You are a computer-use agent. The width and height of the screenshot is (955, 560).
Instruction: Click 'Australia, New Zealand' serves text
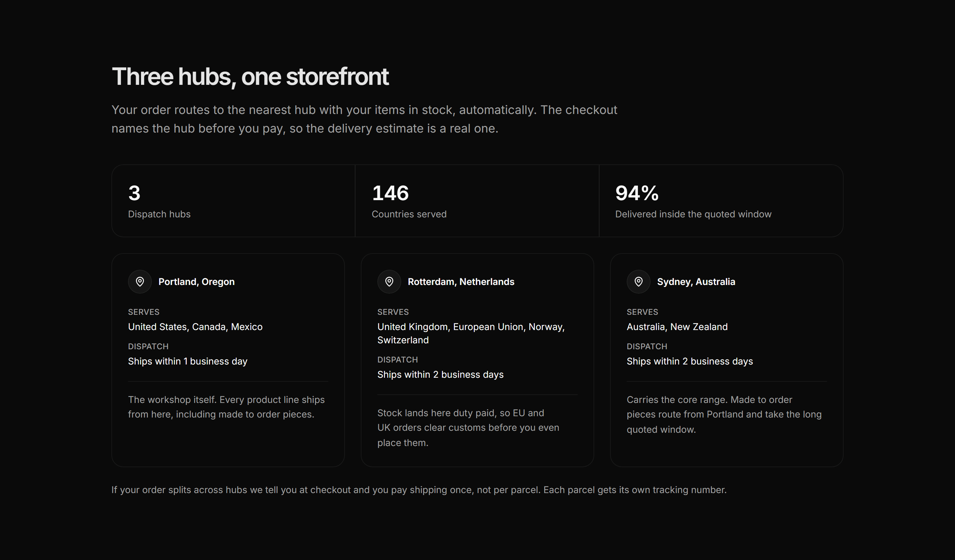[x=677, y=327]
